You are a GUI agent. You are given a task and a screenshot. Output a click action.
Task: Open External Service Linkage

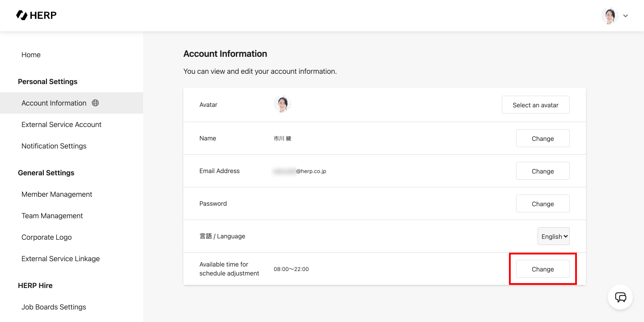click(60, 258)
